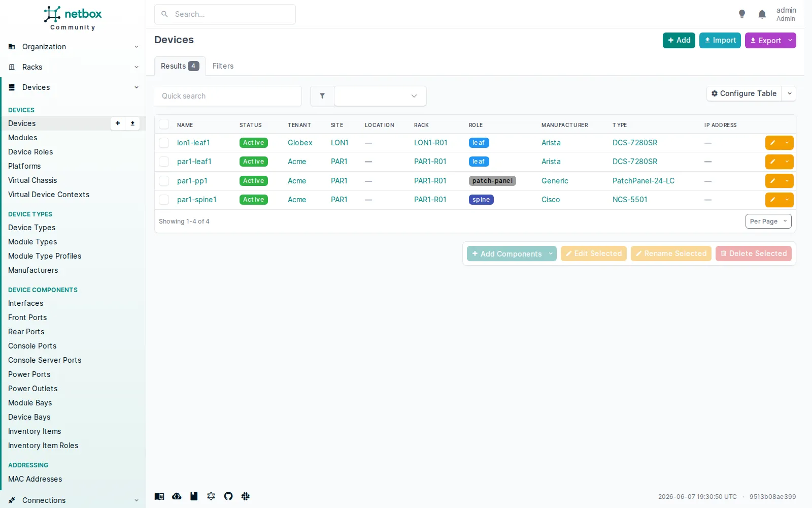Screen dimensions: 812x508
Task: Open the lon1-leaf1 row actions dropdown
Action: click(x=787, y=143)
